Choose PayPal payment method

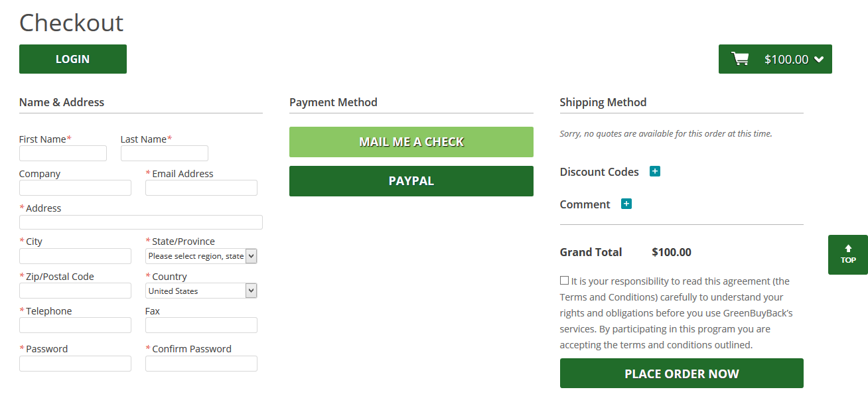click(411, 181)
